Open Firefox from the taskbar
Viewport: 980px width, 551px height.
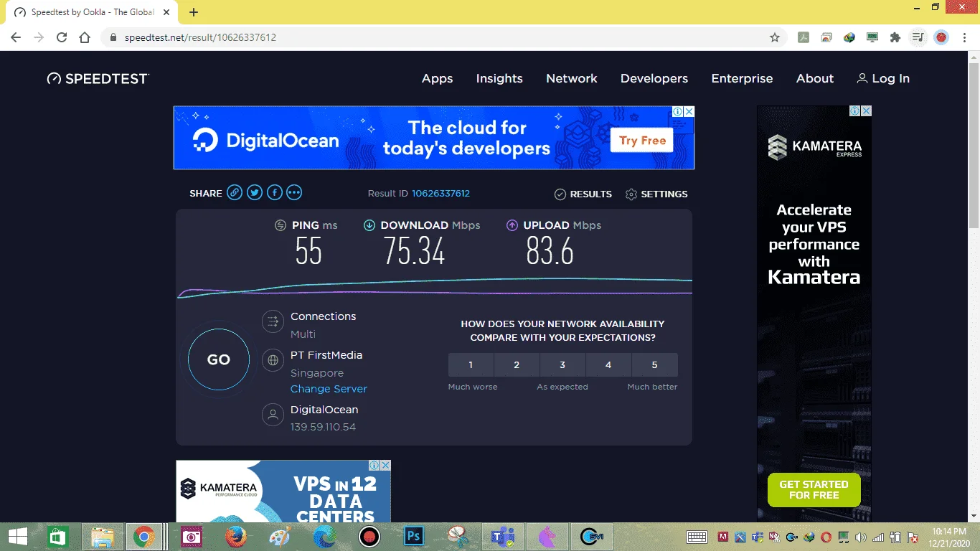tap(235, 536)
